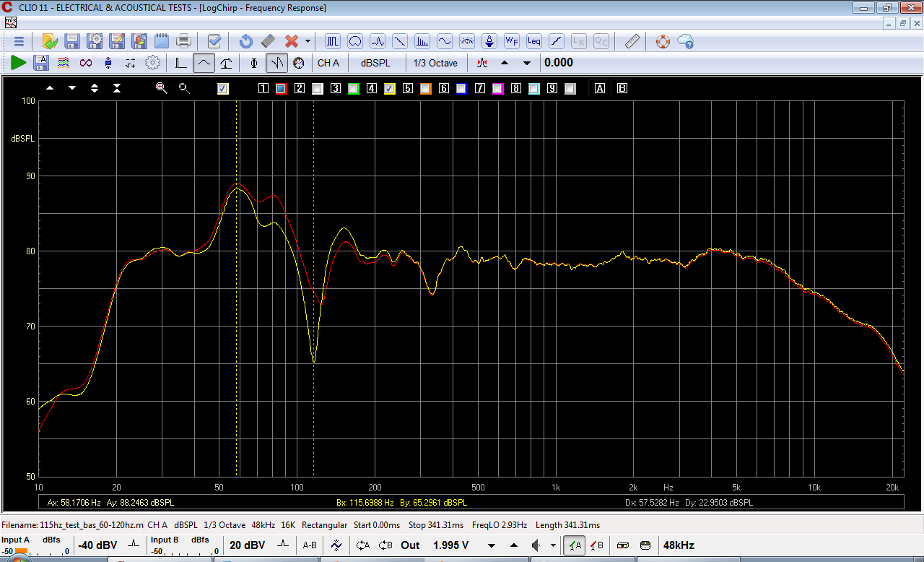Image resolution: width=924 pixels, height=562 pixels.
Task: Click the marker B button
Action: pyautogui.click(x=622, y=89)
